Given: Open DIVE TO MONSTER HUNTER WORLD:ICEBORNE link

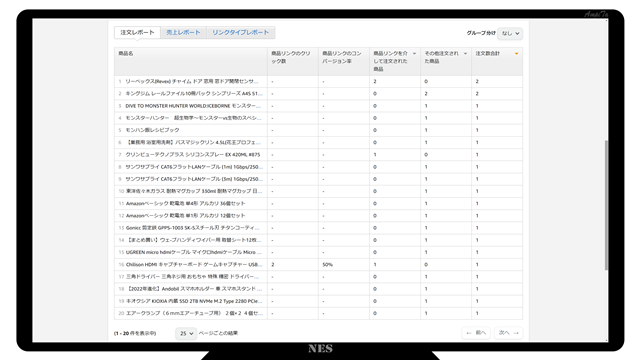Looking at the screenshot, I should pyautogui.click(x=193, y=106).
